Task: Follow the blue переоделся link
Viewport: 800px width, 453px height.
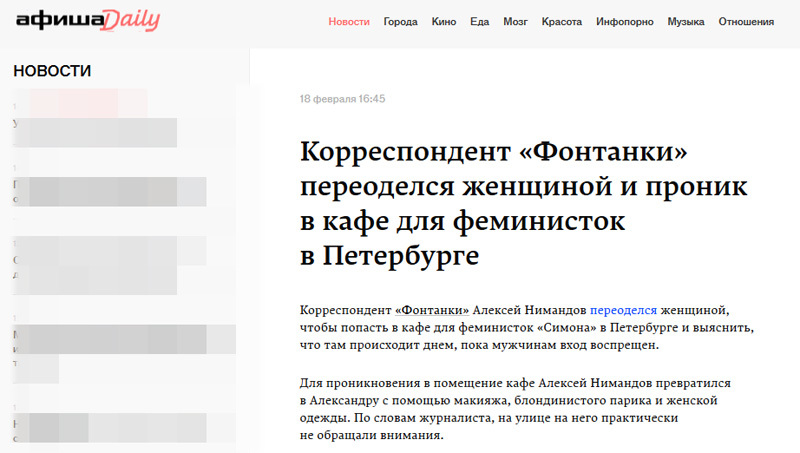Action: tap(623, 310)
